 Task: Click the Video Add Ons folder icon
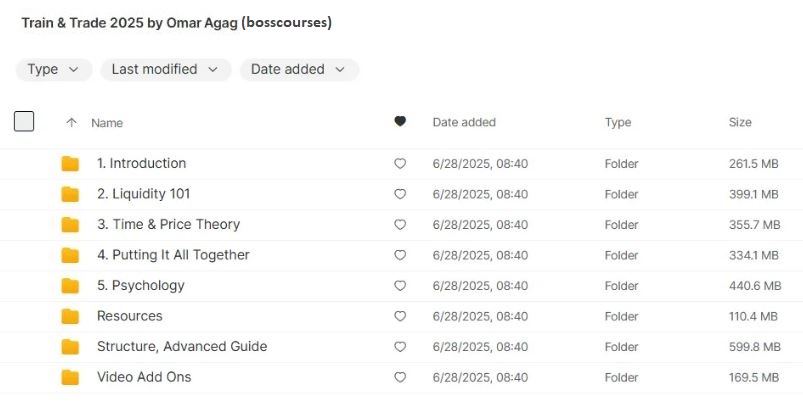(x=70, y=378)
